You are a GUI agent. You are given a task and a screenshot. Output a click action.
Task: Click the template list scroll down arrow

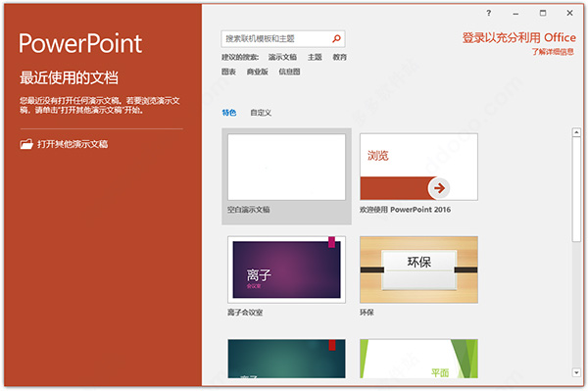pos(576,372)
